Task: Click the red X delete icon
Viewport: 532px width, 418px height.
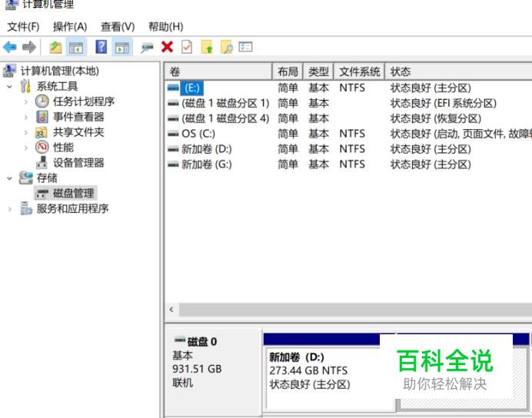Action: 168,47
